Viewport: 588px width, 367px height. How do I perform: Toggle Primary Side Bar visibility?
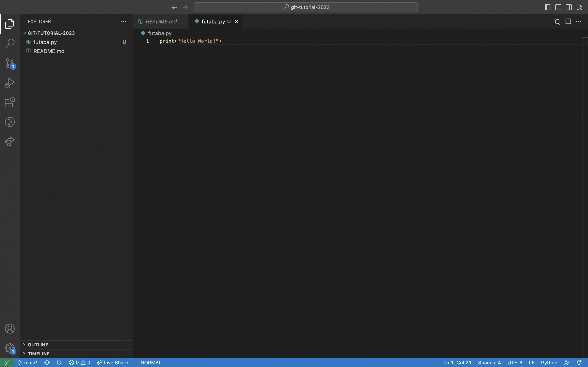click(x=547, y=7)
